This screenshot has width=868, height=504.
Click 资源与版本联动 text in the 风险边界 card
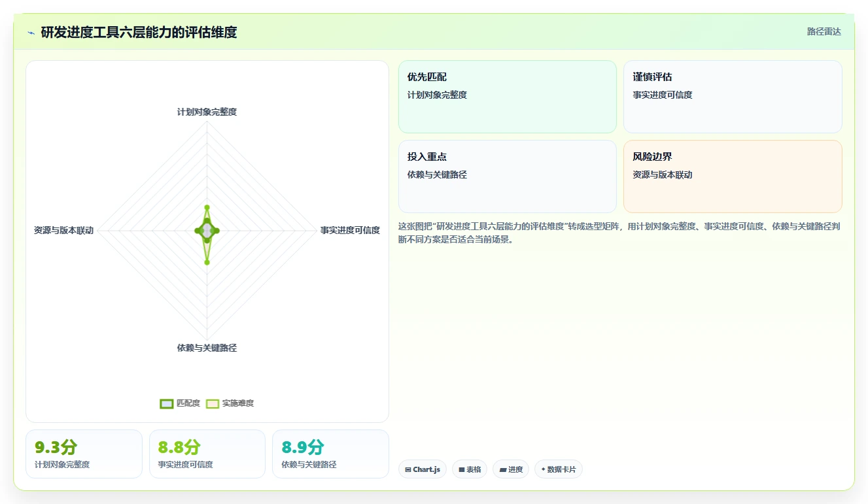(x=663, y=175)
